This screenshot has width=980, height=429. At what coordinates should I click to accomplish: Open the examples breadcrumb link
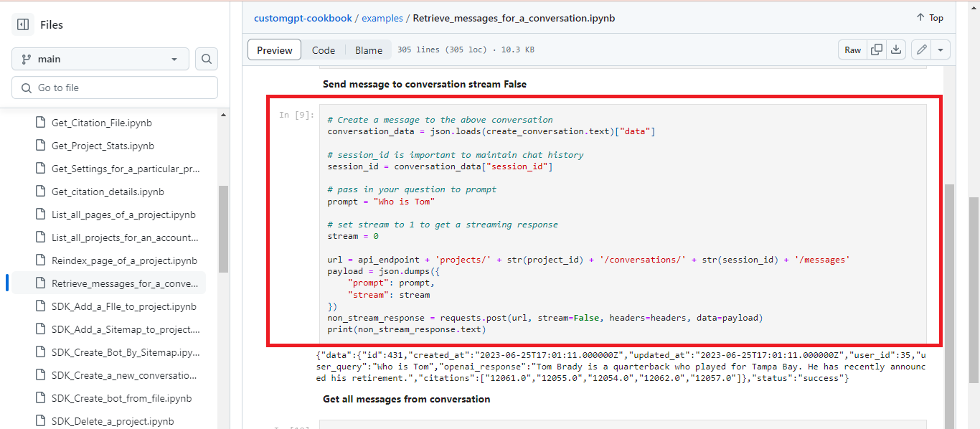click(382, 18)
